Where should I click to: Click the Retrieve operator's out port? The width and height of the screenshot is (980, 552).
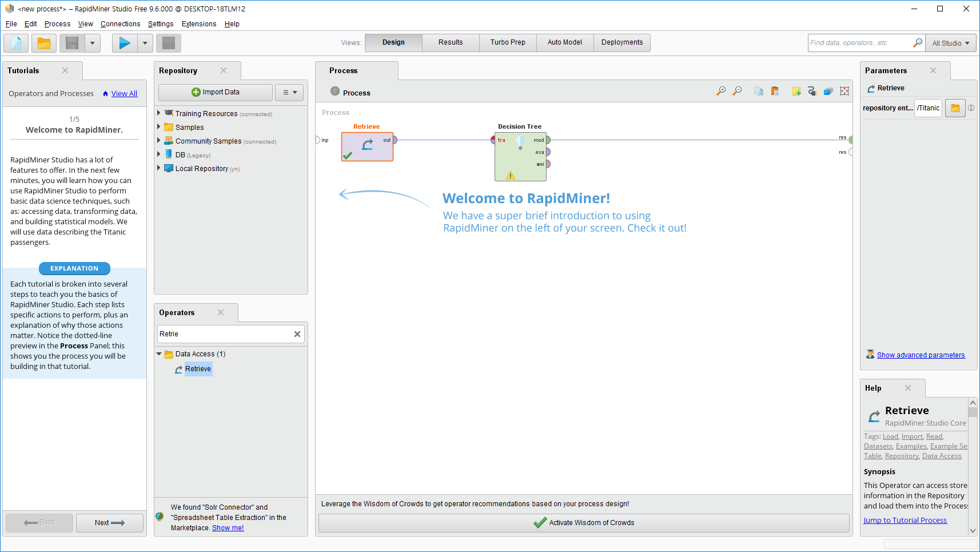click(x=395, y=140)
